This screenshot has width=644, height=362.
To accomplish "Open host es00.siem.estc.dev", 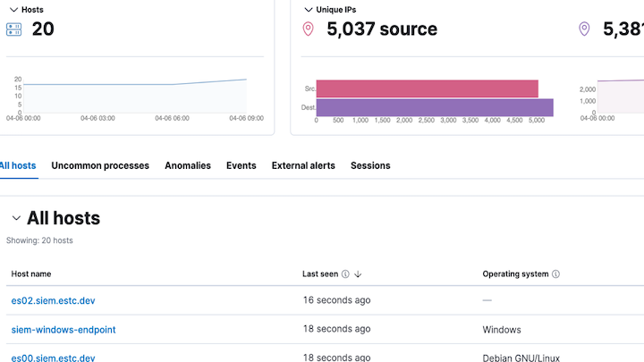I will click(x=53, y=358).
